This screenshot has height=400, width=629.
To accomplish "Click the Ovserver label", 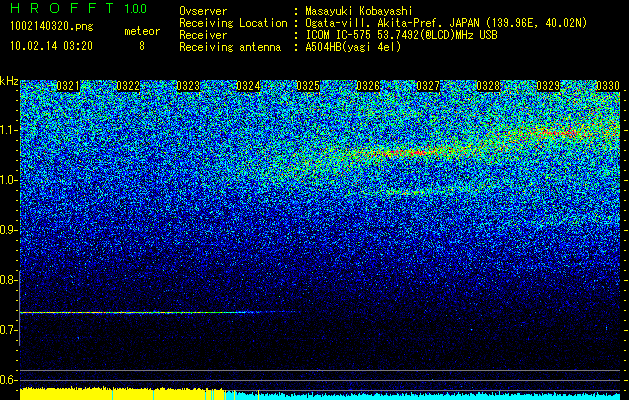I will point(203,11).
